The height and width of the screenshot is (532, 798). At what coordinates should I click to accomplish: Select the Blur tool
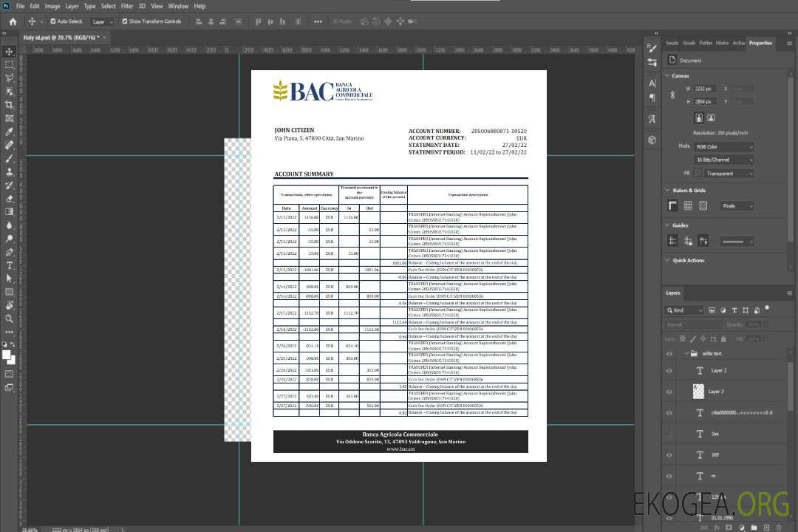(x=9, y=225)
